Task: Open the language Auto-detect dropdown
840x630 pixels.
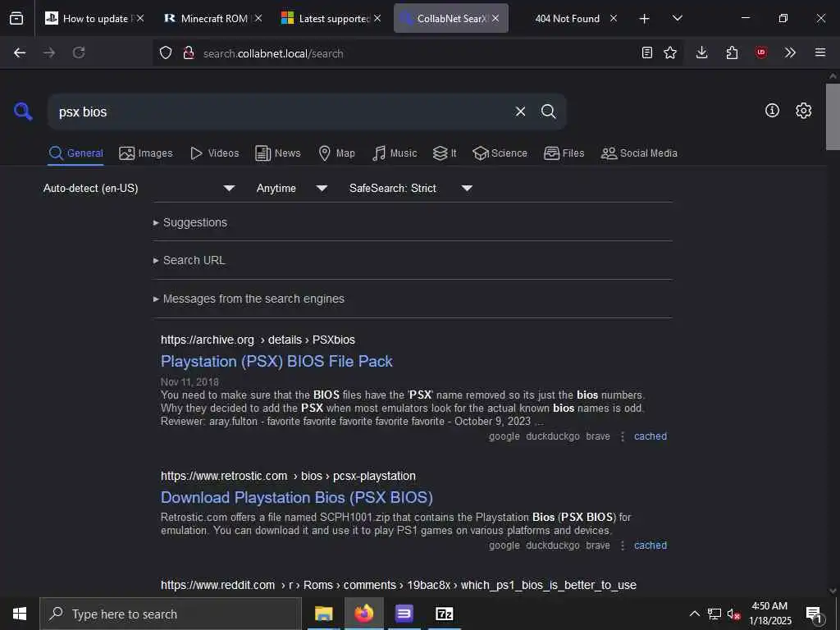Action: pyautogui.click(x=139, y=188)
